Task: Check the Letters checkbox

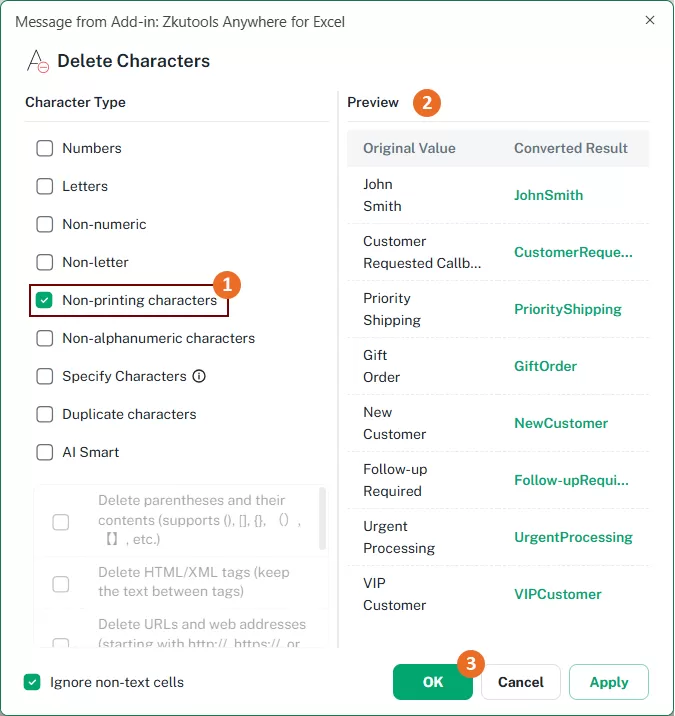Action: coord(44,186)
